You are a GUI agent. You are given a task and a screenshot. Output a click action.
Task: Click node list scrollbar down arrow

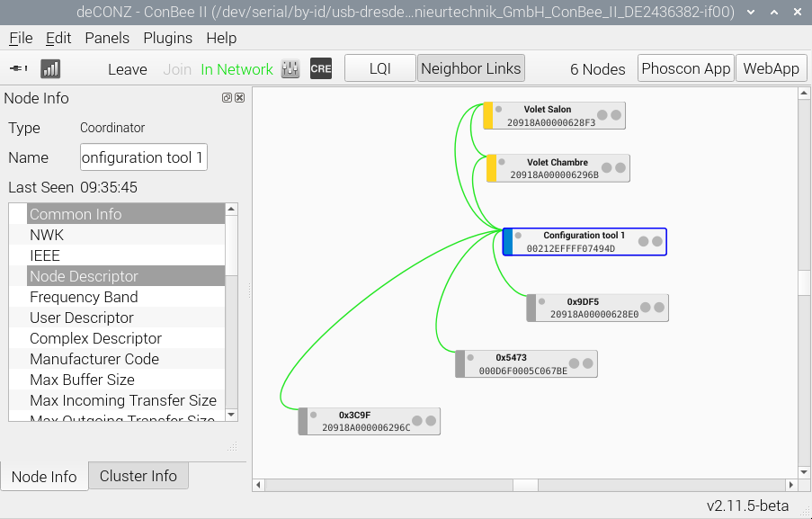pyautogui.click(x=231, y=415)
